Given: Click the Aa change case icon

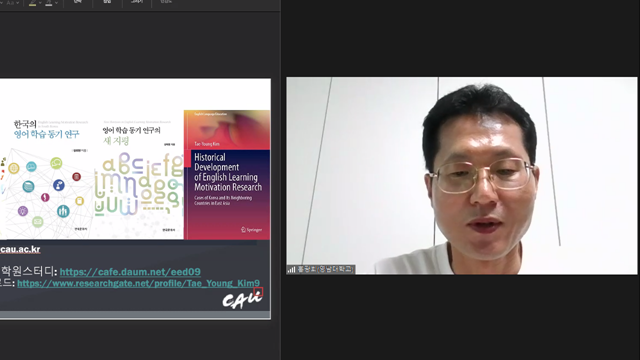Looking at the screenshot, I should [10, 3].
